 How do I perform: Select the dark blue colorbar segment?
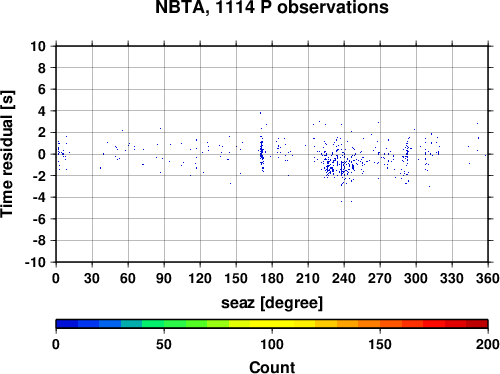[x=67, y=324]
